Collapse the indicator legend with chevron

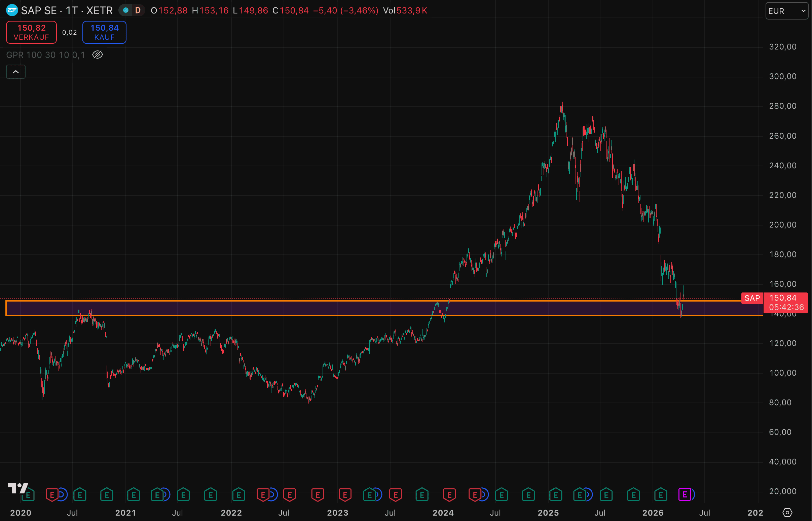click(15, 72)
